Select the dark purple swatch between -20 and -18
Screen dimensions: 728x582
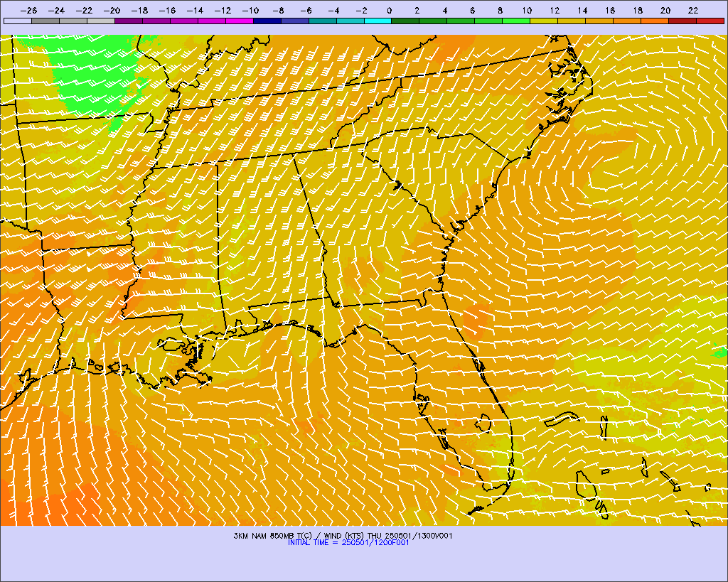(129, 21)
